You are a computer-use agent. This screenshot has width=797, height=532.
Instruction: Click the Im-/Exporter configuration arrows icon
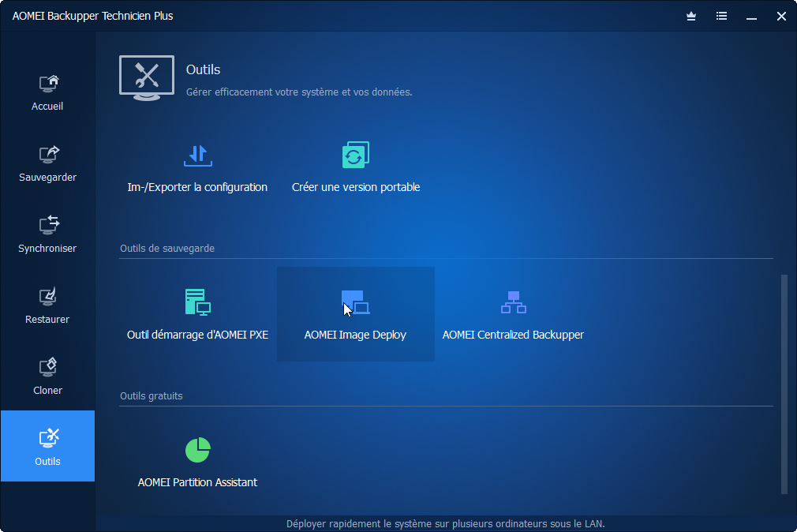coord(198,155)
